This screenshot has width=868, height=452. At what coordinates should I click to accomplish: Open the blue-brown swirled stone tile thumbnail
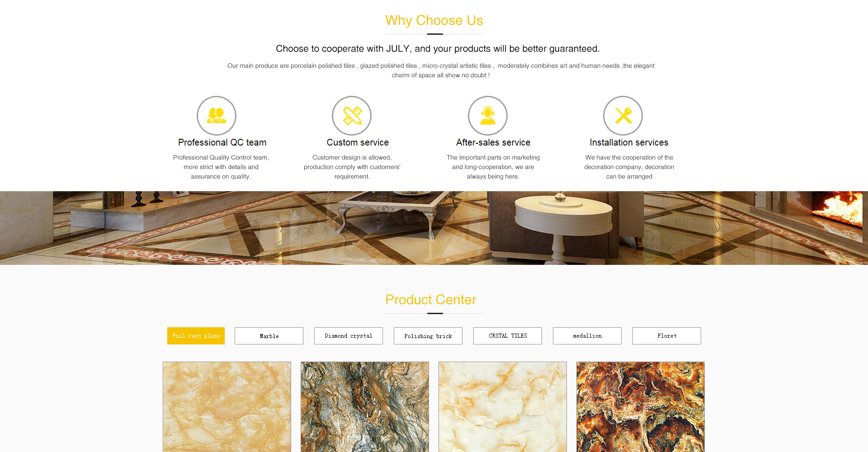point(365,407)
